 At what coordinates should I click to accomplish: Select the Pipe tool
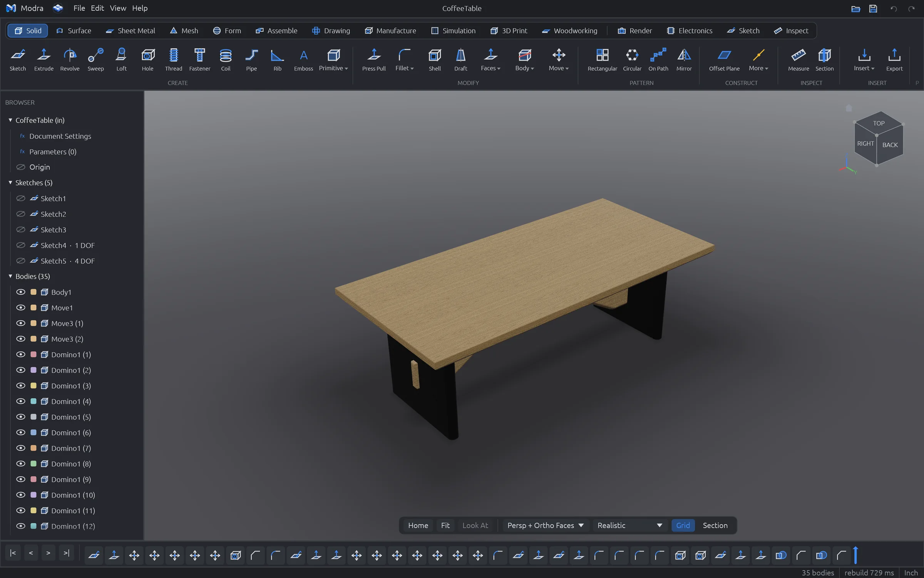click(x=251, y=60)
